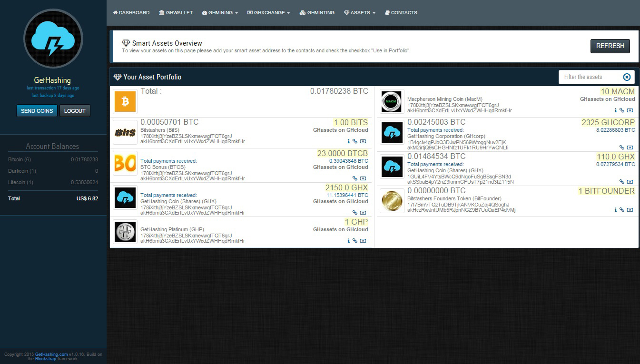Click link icon in 110.0 GHX row
640x364 pixels.
click(621, 182)
